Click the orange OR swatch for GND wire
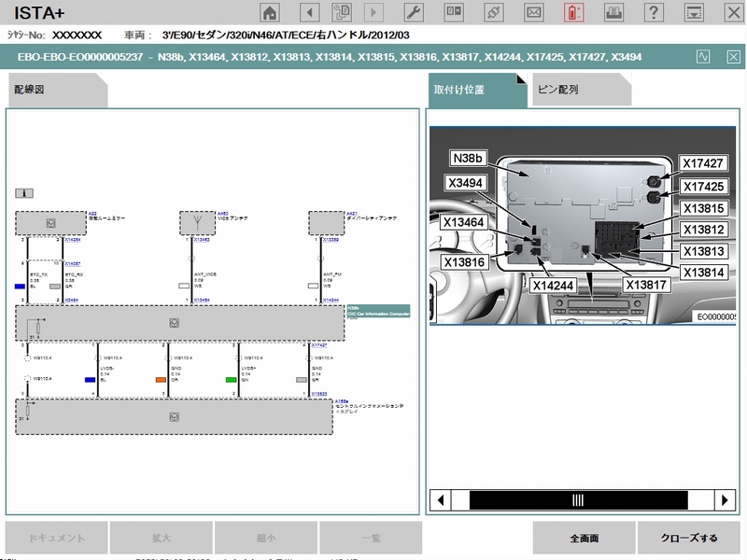The image size is (747, 560). point(161,380)
